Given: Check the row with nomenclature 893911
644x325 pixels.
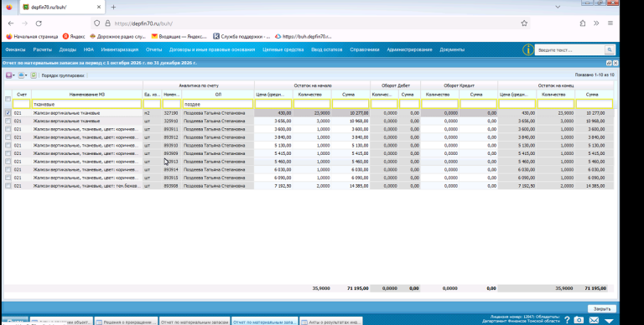Looking at the screenshot, I should point(8,129).
